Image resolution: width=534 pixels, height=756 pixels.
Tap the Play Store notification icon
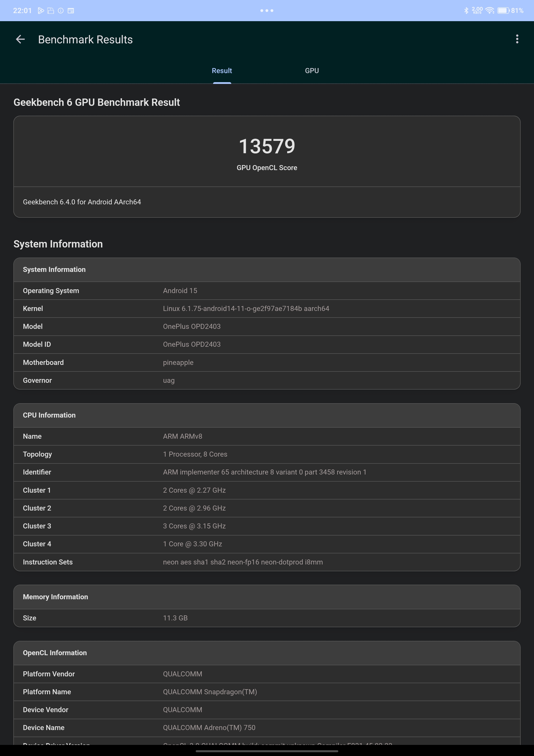(41, 11)
